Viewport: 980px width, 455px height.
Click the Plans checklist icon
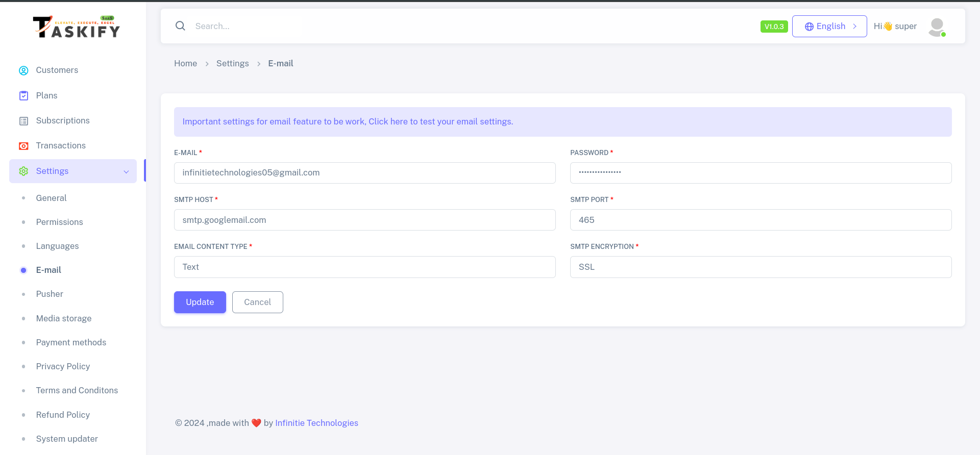[23, 96]
